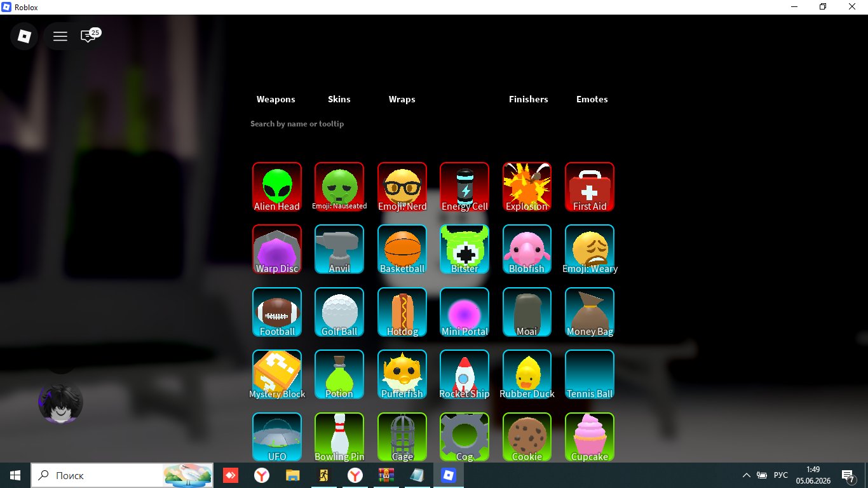
Task: Choose the Blobfish item
Action: click(x=527, y=249)
